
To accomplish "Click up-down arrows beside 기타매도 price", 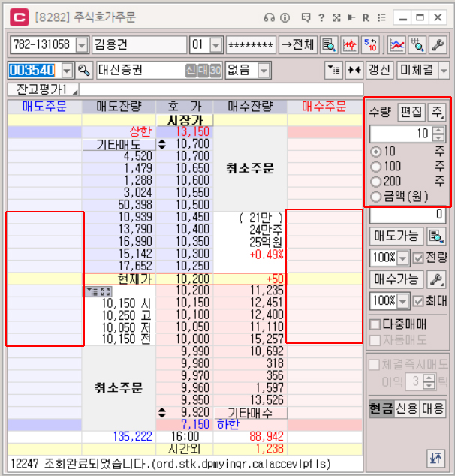I will click(x=162, y=144).
